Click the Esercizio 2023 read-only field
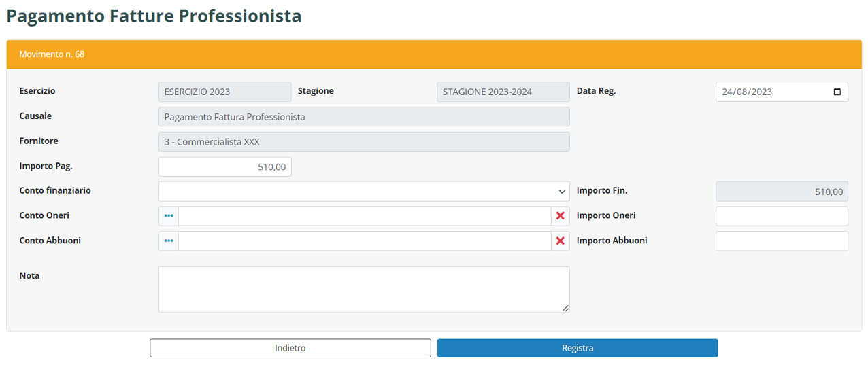The width and height of the screenshot is (868, 369). coord(224,92)
